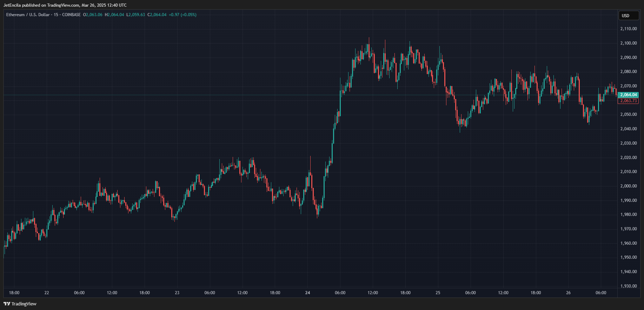Click the 1,930.00 price axis label
This screenshot has width=644, height=310.
(629, 286)
